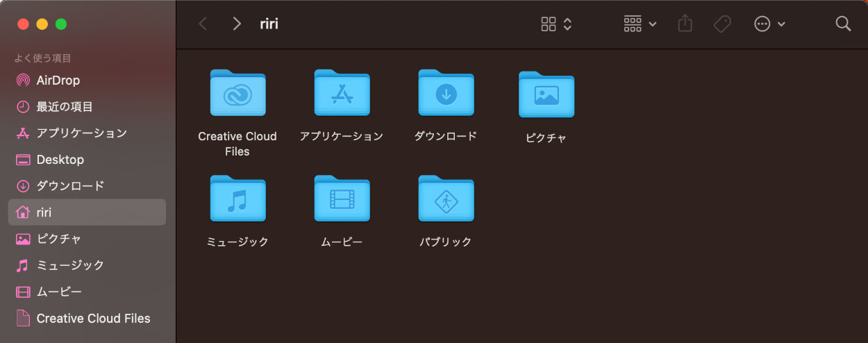Open the search magnifying glass
Image resolution: width=868 pixels, height=343 pixels.
[843, 24]
